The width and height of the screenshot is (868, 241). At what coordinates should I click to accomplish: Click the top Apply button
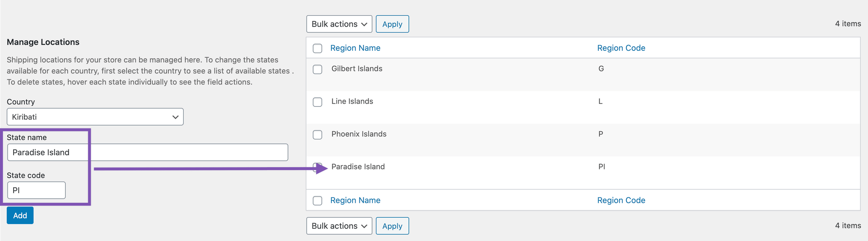[x=392, y=24]
